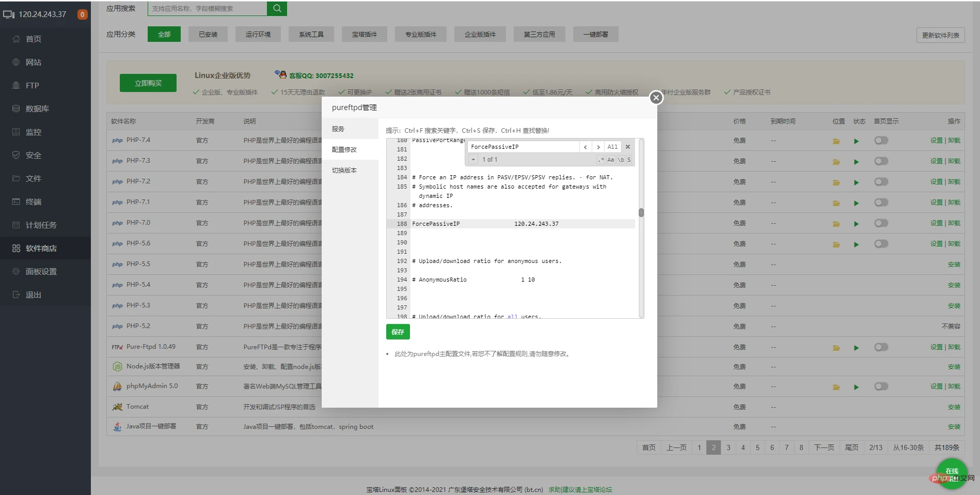Toggle homepage display for PHP-7.1

(x=881, y=203)
